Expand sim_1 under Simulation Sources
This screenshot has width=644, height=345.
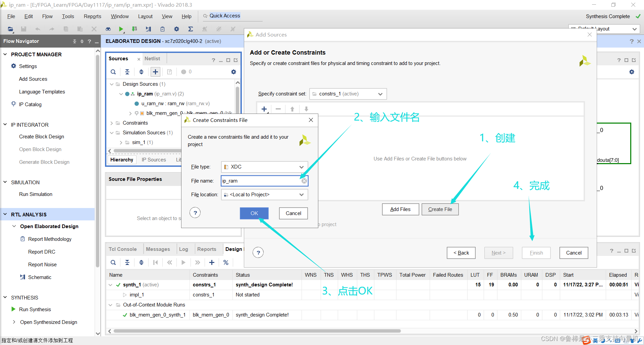click(x=121, y=142)
